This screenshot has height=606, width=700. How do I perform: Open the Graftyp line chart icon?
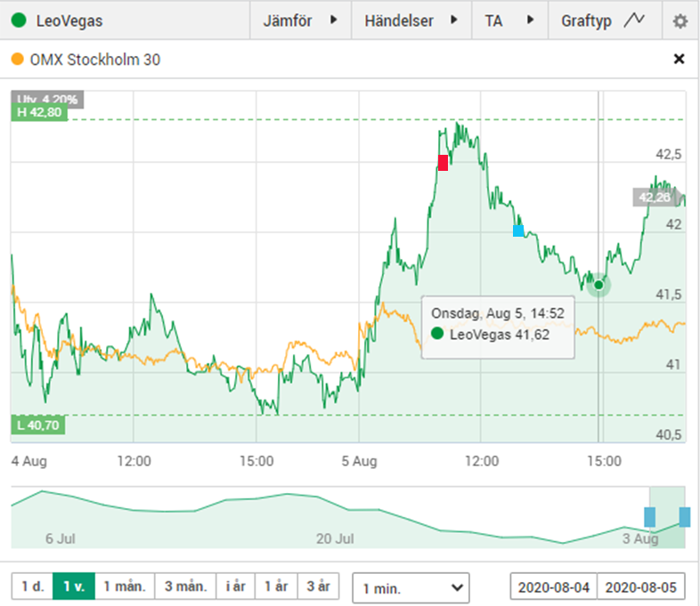pos(634,20)
